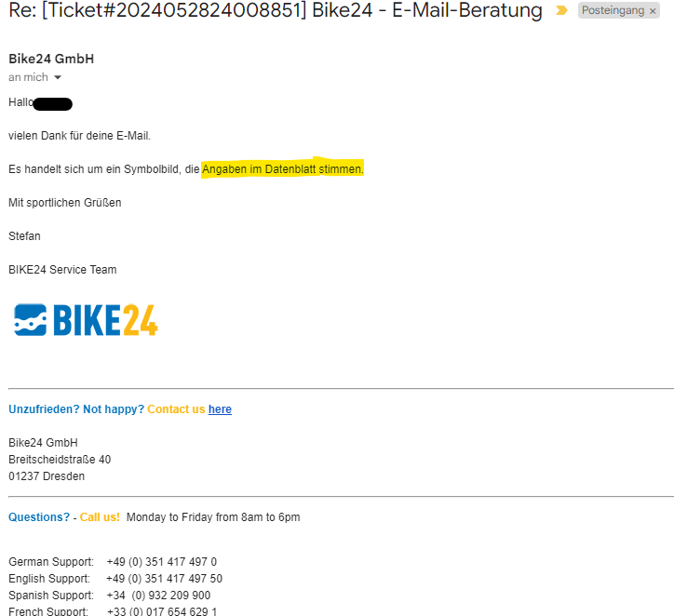Image resolution: width=674 pixels, height=616 pixels.
Task: Click the yellow highlighted 'Angaben im Datenblatt stimmen' text
Action: (283, 169)
